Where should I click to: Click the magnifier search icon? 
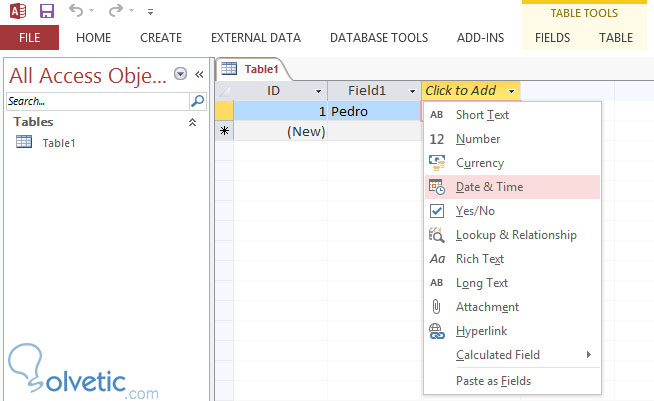[198, 101]
